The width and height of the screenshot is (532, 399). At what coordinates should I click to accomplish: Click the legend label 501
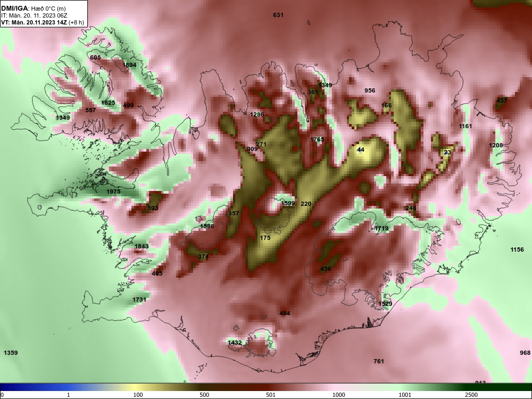coord(271,395)
